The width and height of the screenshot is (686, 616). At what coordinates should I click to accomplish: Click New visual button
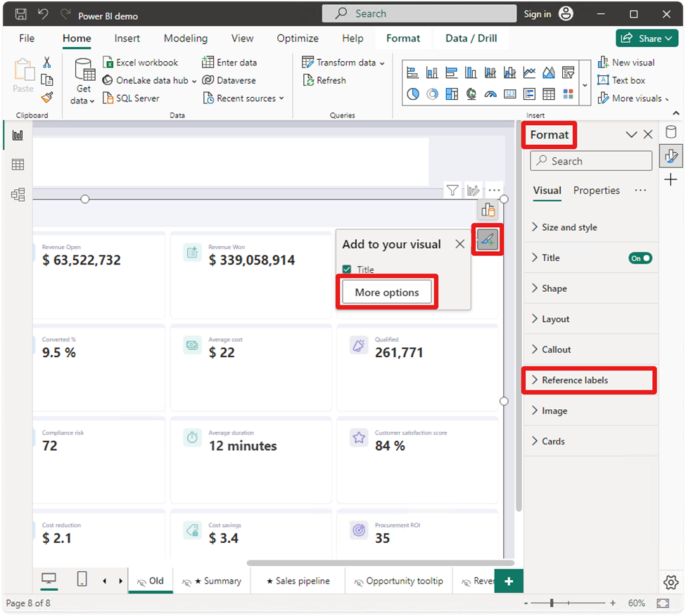point(626,63)
